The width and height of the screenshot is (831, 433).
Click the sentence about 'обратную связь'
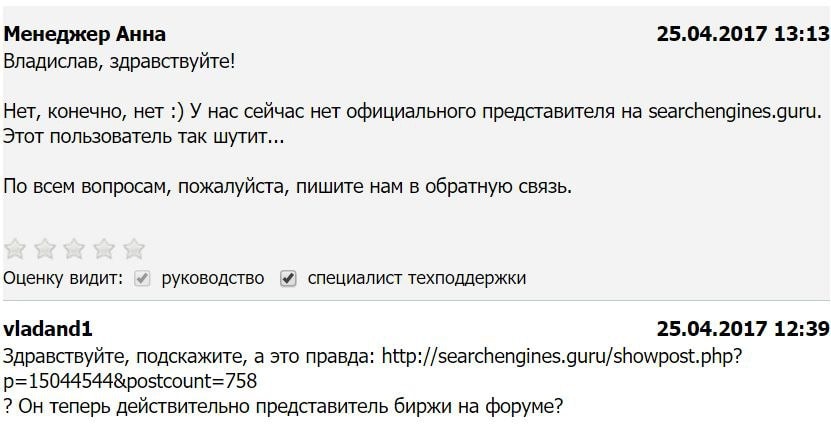pos(288,186)
